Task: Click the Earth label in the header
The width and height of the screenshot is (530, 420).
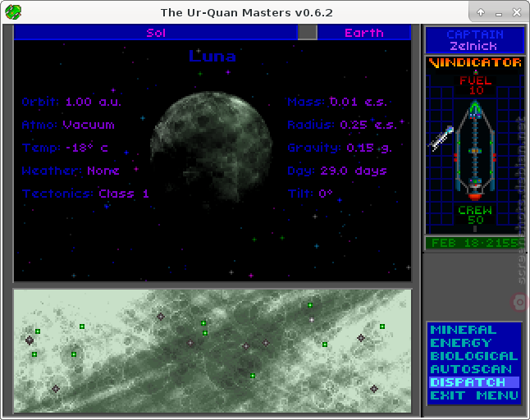Action: (364, 33)
